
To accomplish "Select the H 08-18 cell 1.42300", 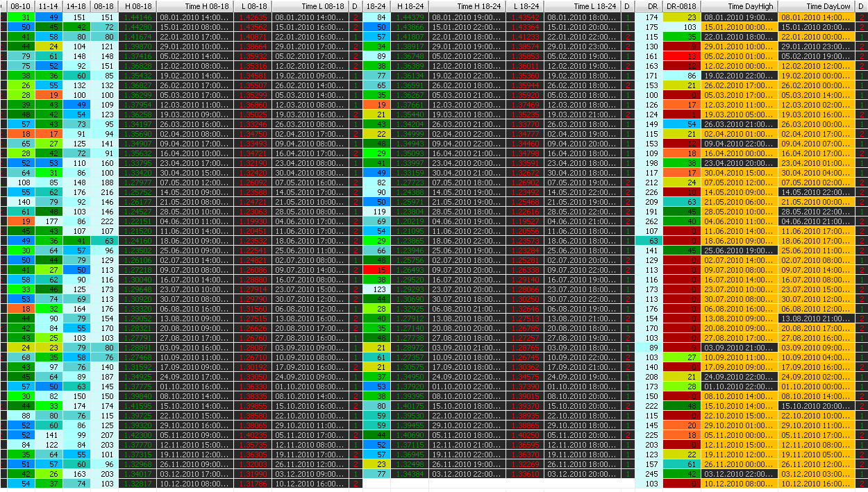I will tap(137, 434).
